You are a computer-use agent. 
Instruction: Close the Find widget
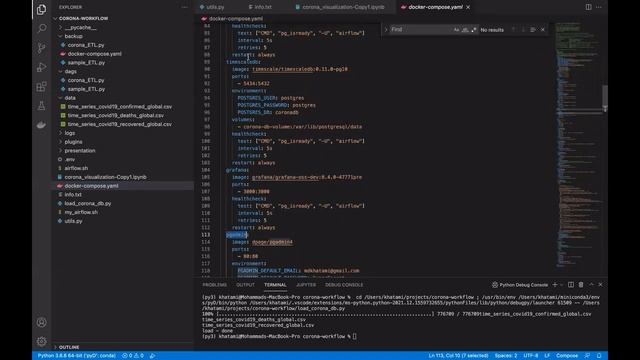(542, 30)
